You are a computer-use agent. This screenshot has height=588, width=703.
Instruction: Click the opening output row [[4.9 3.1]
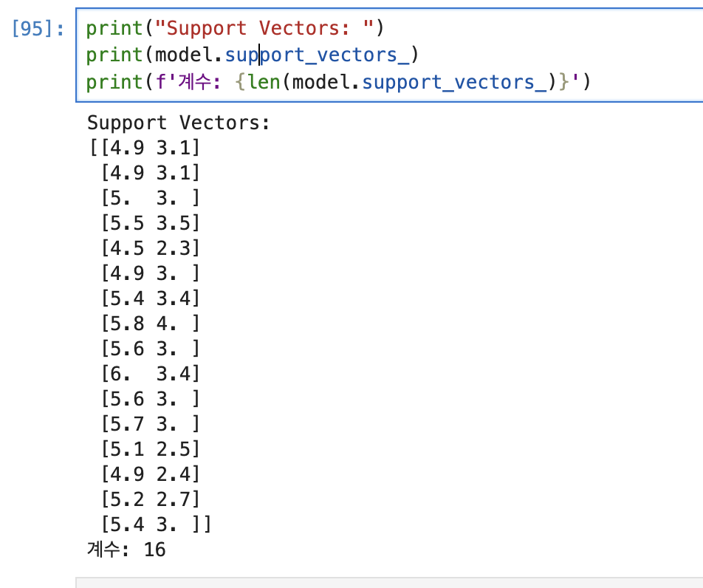145,148
